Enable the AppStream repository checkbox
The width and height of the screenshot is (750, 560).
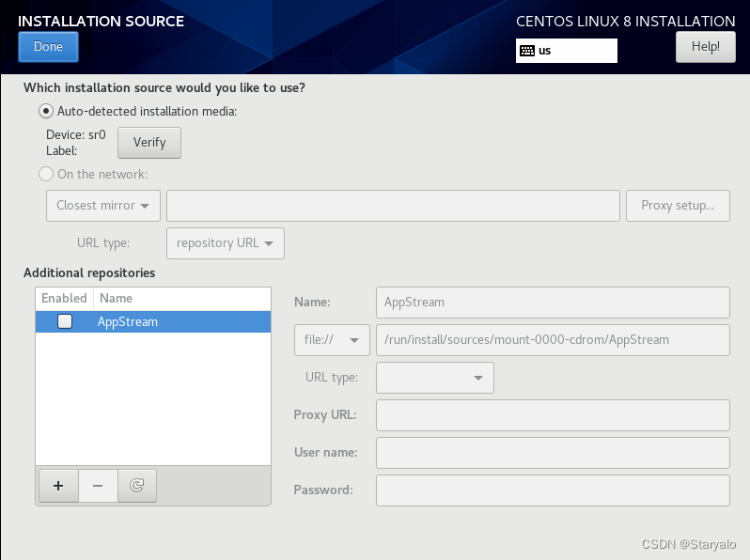click(65, 321)
